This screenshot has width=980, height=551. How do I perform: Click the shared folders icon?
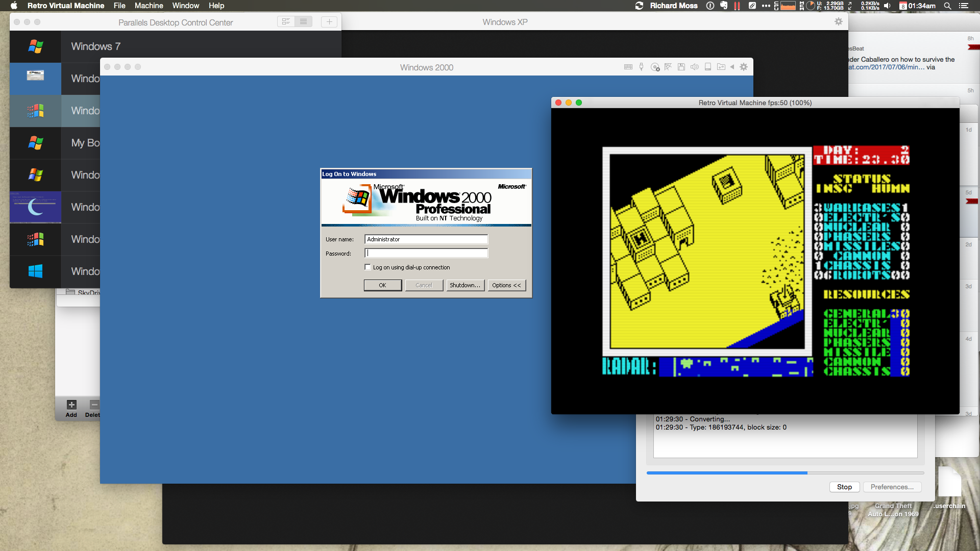click(x=721, y=67)
